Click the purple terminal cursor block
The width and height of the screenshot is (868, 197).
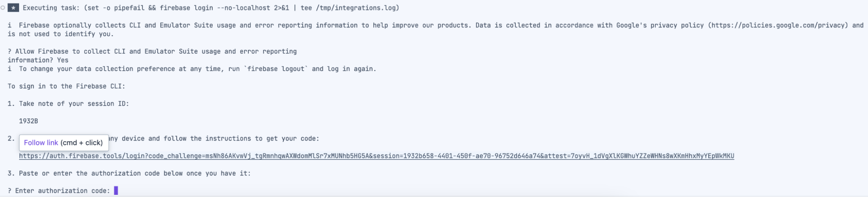pos(116,190)
